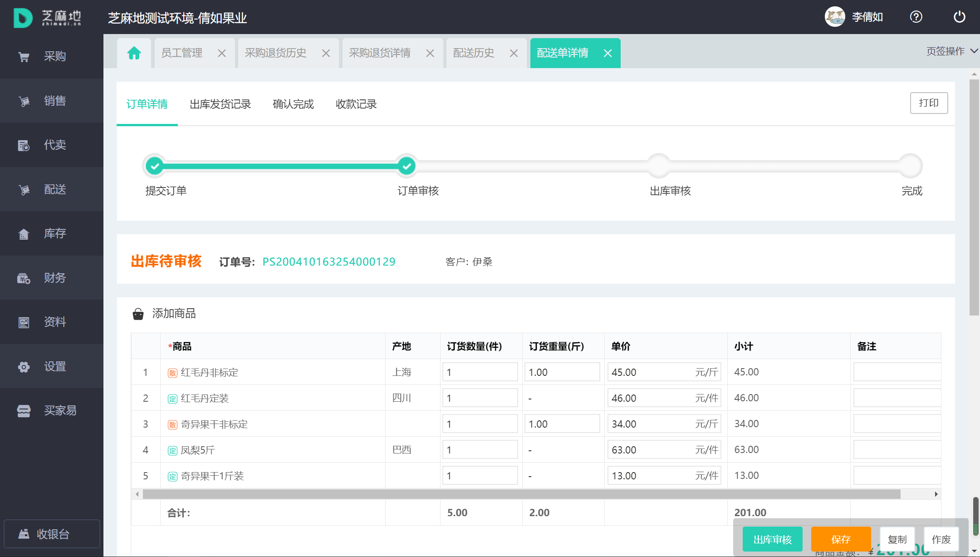Click 散 badge for 红毛丹非标定
This screenshot has height=557, width=980.
(172, 373)
